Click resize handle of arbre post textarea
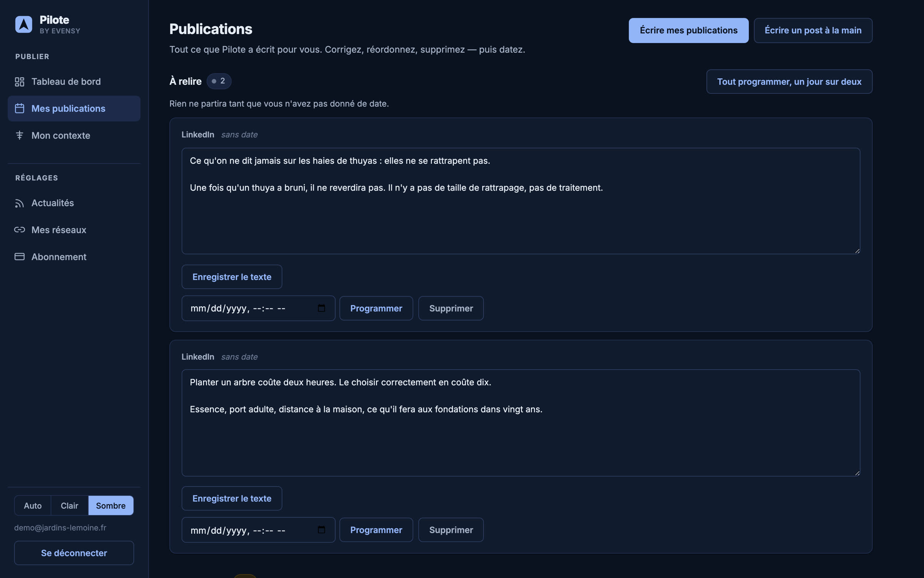Image resolution: width=924 pixels, height=578 pixels. tap(857, 473)
